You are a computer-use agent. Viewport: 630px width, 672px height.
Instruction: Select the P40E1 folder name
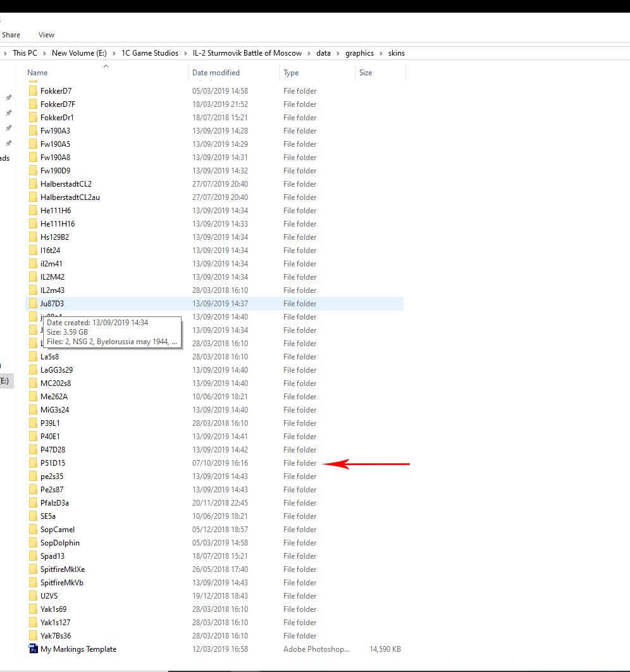(50, 436)
